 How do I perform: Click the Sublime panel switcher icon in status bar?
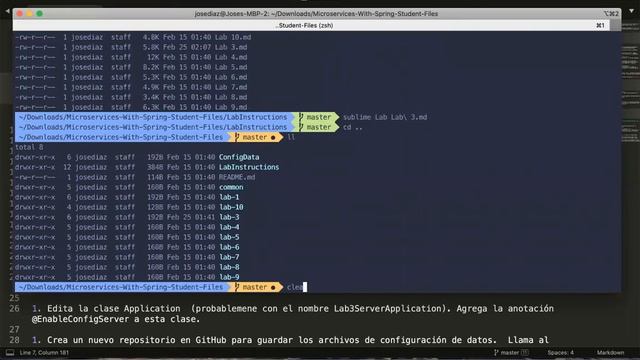tap(10, 353)
